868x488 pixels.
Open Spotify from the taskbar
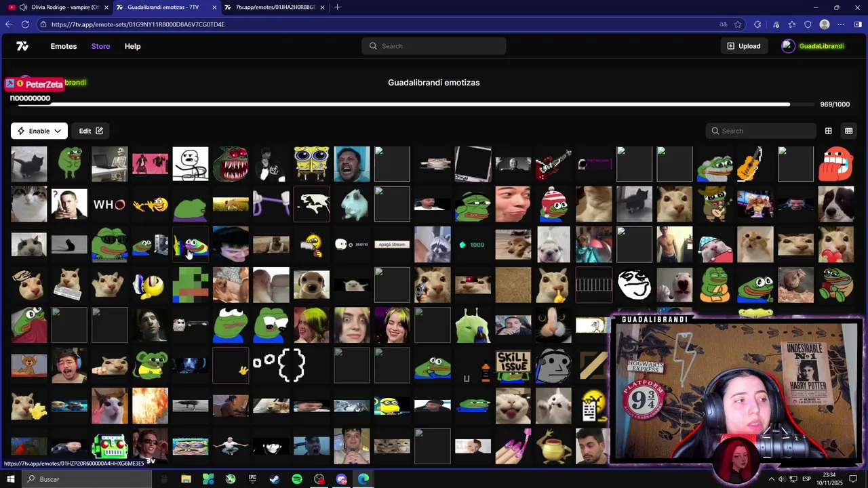(297, 479)
